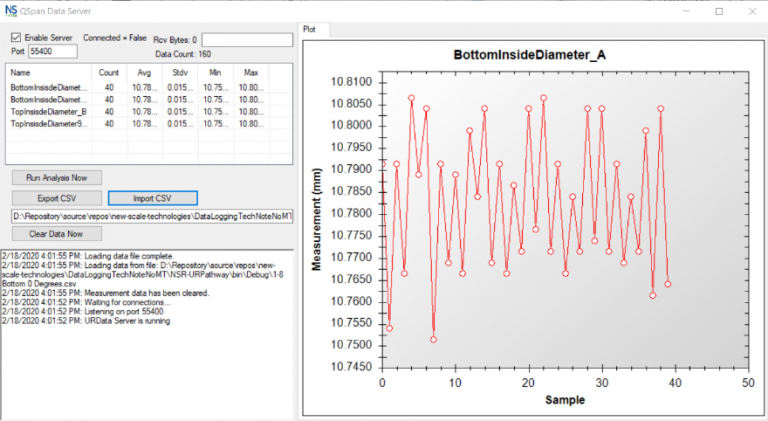Click the Export CSV button
The width and height of the screenshot is (768, 421).
(x=56, y=197)
